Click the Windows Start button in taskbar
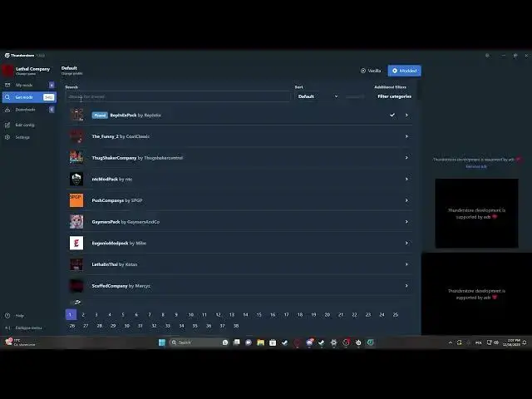This screenshot has height=399, width=532. click(x=163, y=342)
